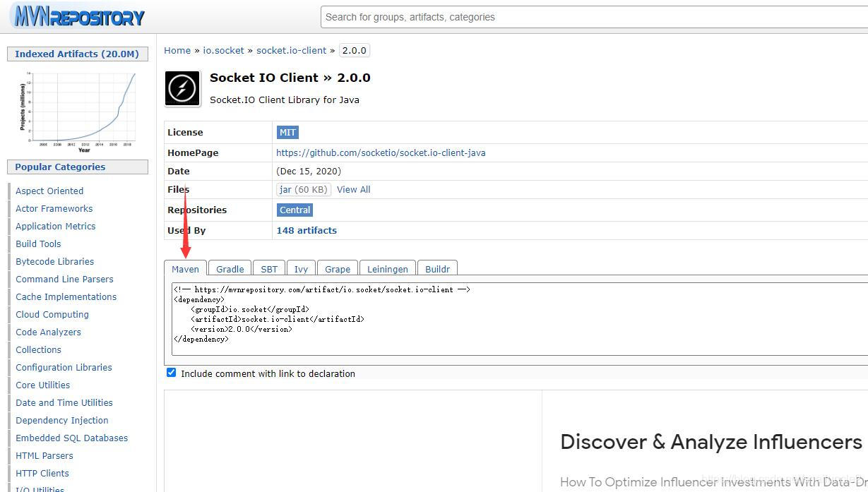Switch to the Gradle tab
The height and width of the screenshot is (492, 868).
click(x=230, y=269)
